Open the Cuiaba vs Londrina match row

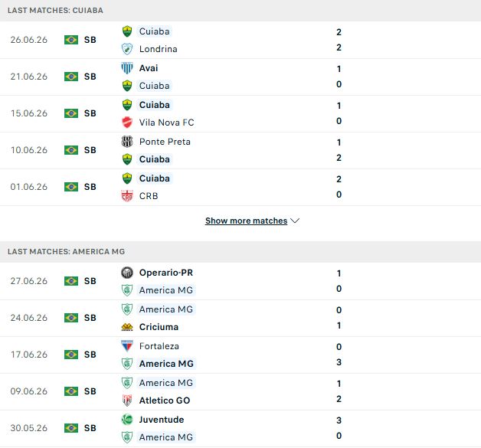click(x=240, y=40)
